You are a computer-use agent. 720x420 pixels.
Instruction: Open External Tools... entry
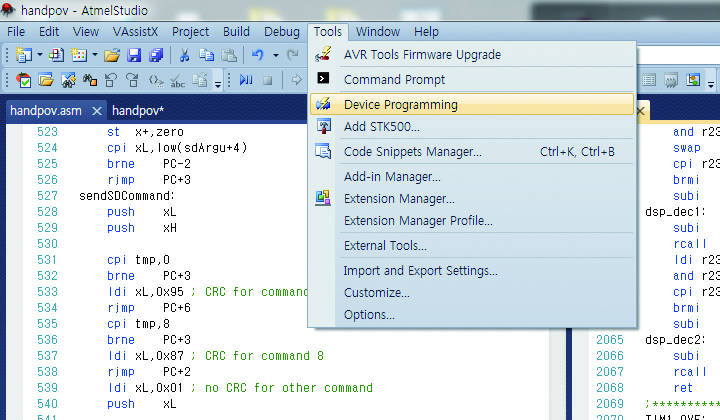[472, 246]
